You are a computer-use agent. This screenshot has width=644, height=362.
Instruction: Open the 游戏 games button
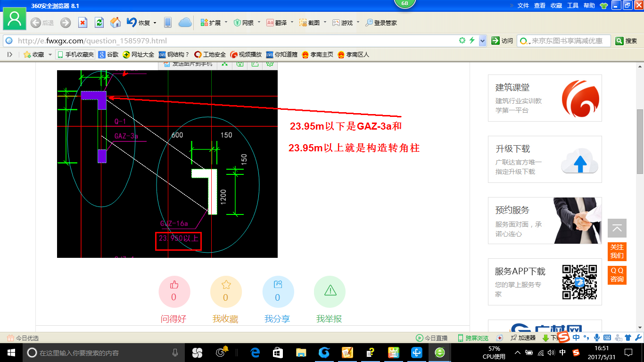coord(343,23)
